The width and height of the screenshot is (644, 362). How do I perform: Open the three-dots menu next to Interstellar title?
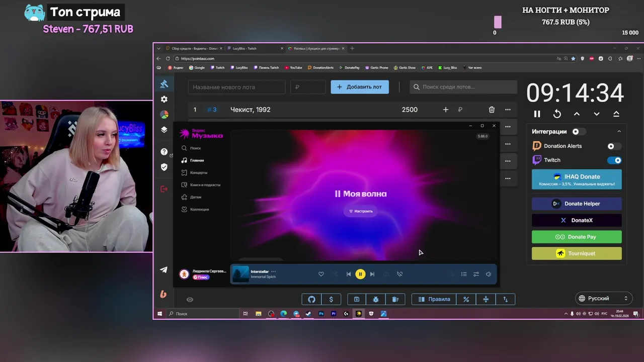pos(274,271)
